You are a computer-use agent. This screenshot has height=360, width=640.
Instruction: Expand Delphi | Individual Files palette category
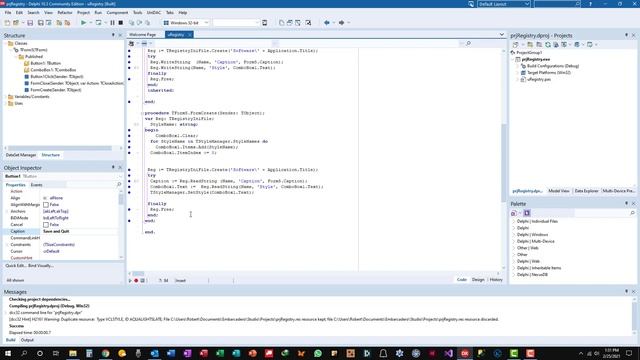pos(513,221)
